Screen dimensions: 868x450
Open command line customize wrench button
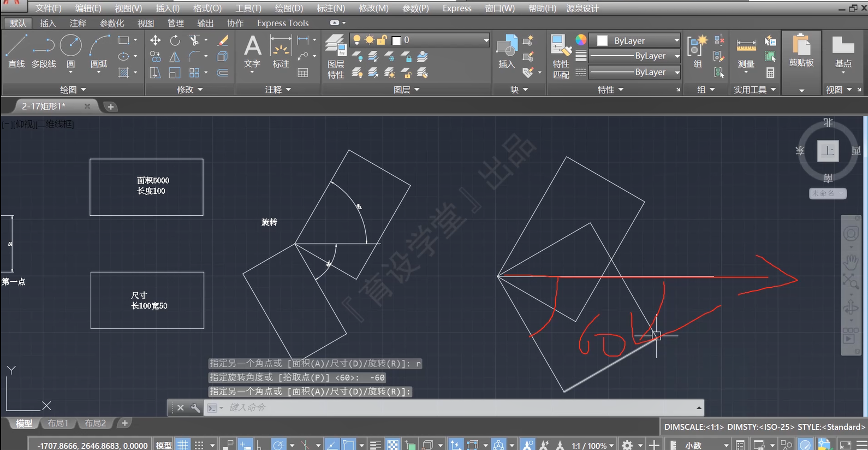pos(195,407)
